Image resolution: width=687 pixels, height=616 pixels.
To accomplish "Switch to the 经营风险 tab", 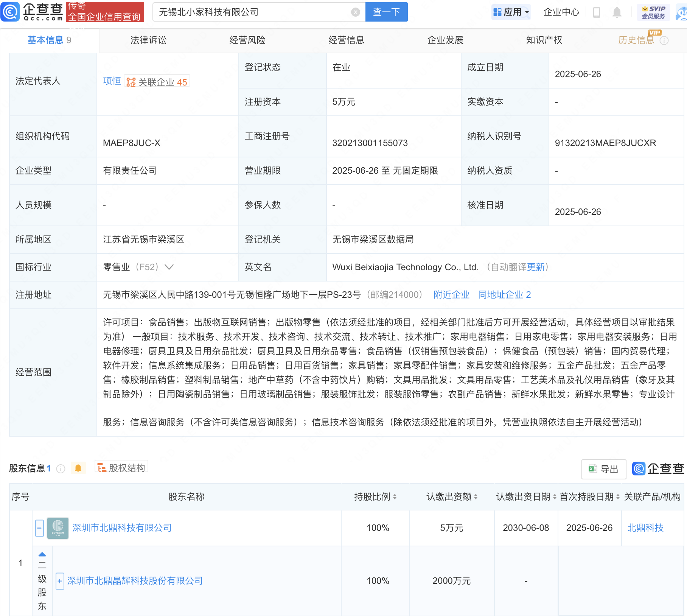I will [x=247, y=40].
